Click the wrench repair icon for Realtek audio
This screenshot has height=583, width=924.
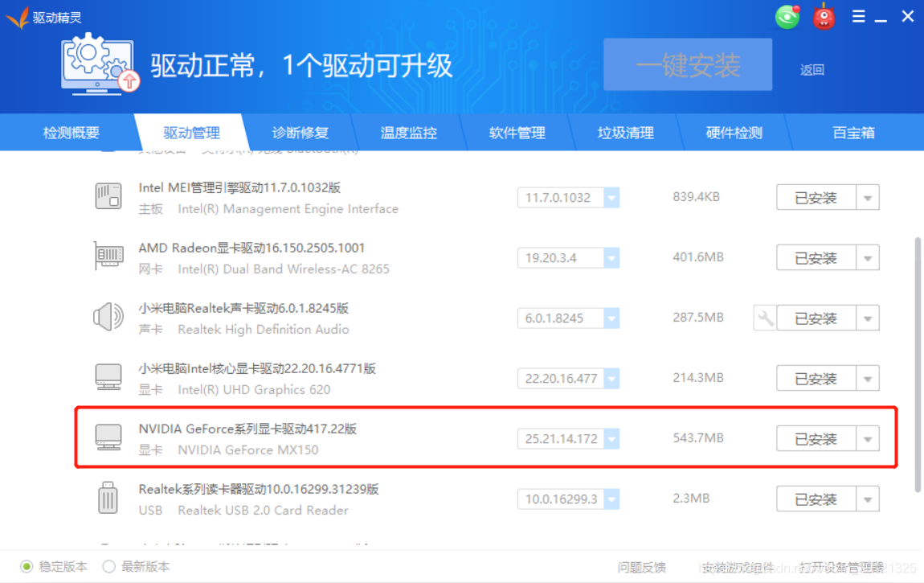pyautogui.click(x=765, y=318)
